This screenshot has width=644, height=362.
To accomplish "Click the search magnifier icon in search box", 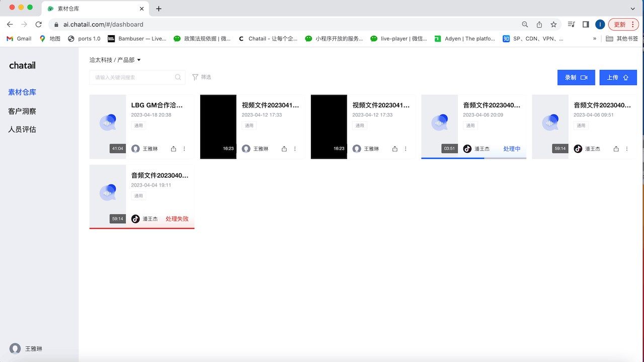I will tap(178, 77).
